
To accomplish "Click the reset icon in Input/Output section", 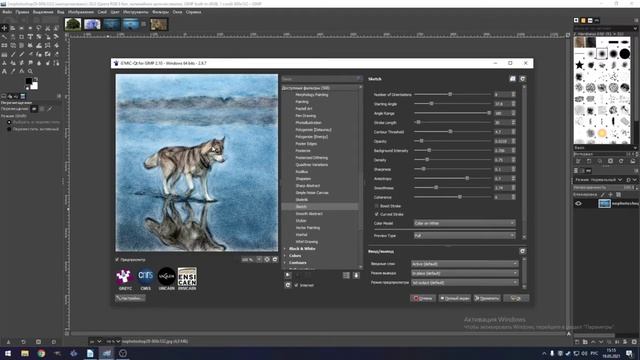I will tap(522, 251).
